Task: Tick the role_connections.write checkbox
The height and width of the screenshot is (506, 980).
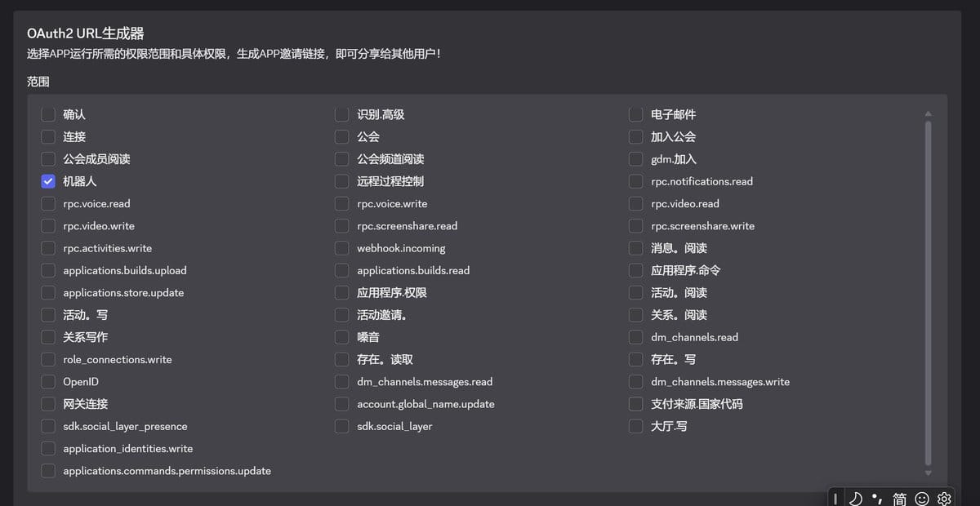Action: (48, 359)
